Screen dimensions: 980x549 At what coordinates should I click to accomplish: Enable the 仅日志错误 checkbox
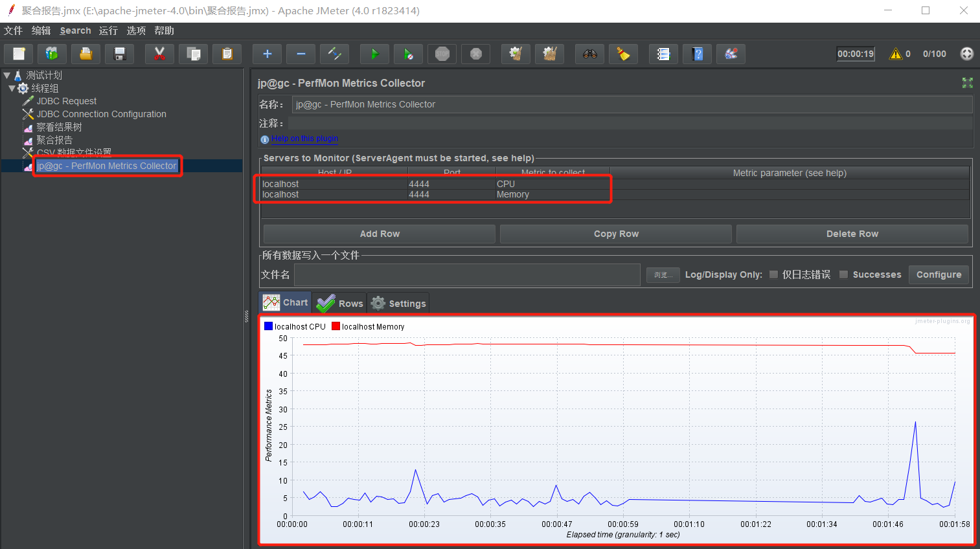tap(773, 274)
